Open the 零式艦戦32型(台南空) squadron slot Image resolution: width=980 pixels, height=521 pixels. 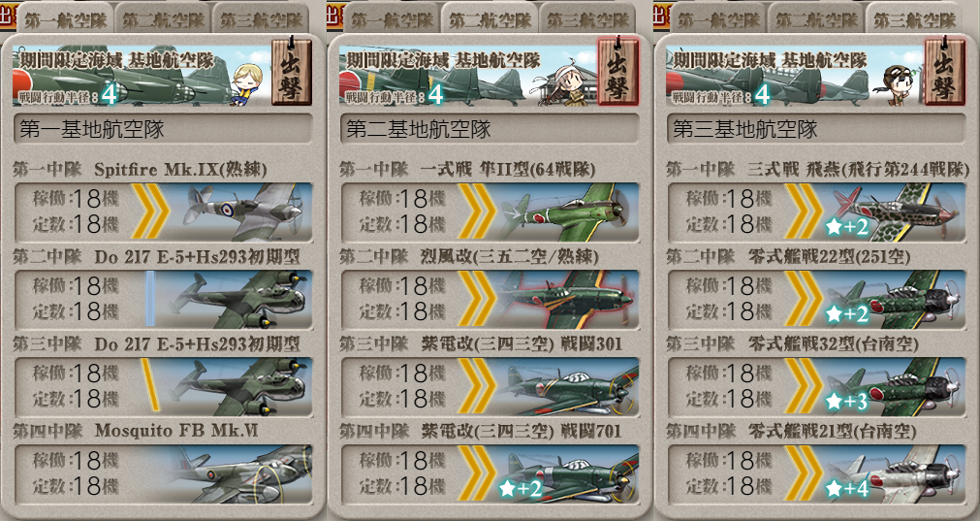tap(816, 386)
